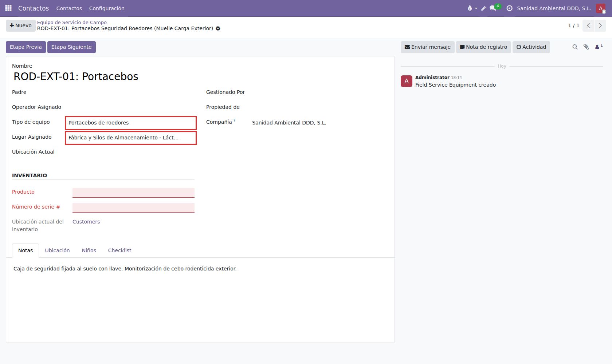
Task: Open the Administrator user avatar menu
Action: (601, 8)
